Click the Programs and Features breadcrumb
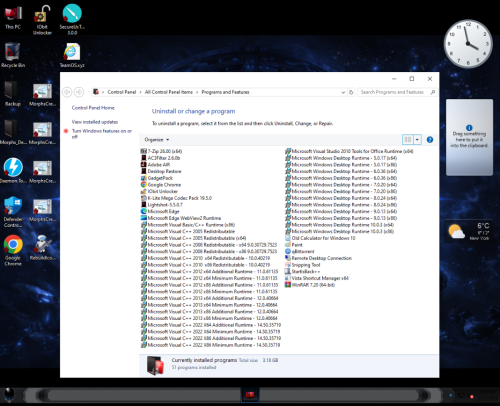 click(x=225, y=92)
